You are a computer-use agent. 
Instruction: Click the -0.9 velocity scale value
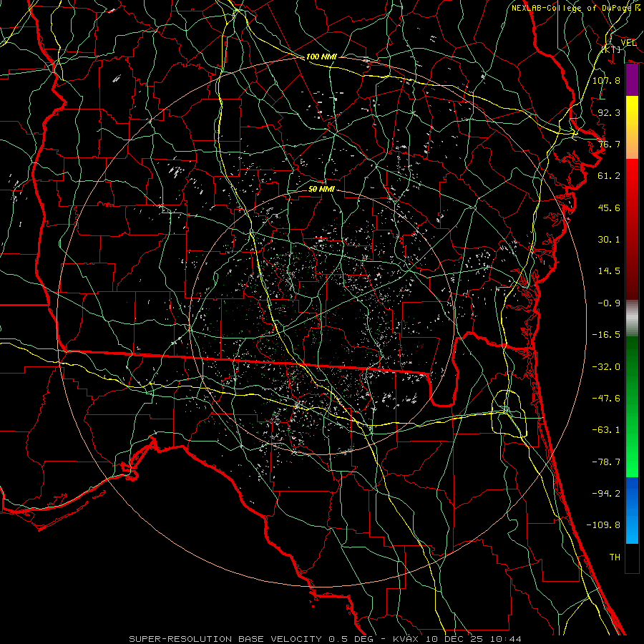point(609,303)
